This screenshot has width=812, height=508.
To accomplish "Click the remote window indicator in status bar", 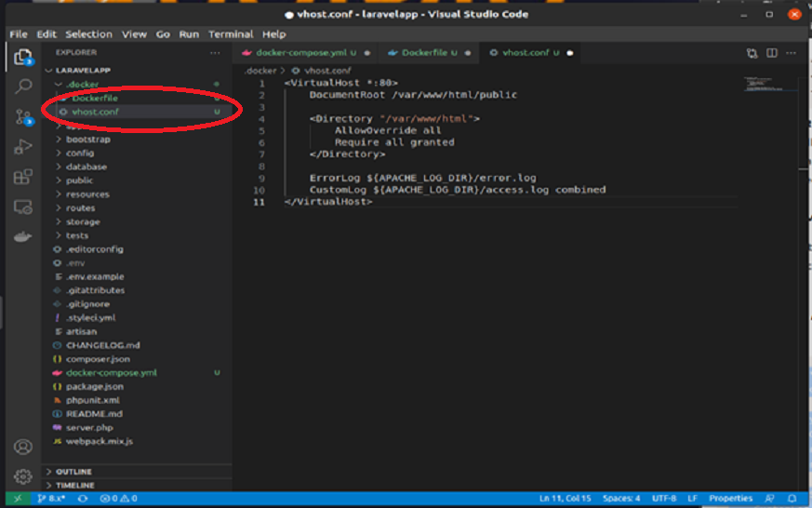I will click(18, 498).
